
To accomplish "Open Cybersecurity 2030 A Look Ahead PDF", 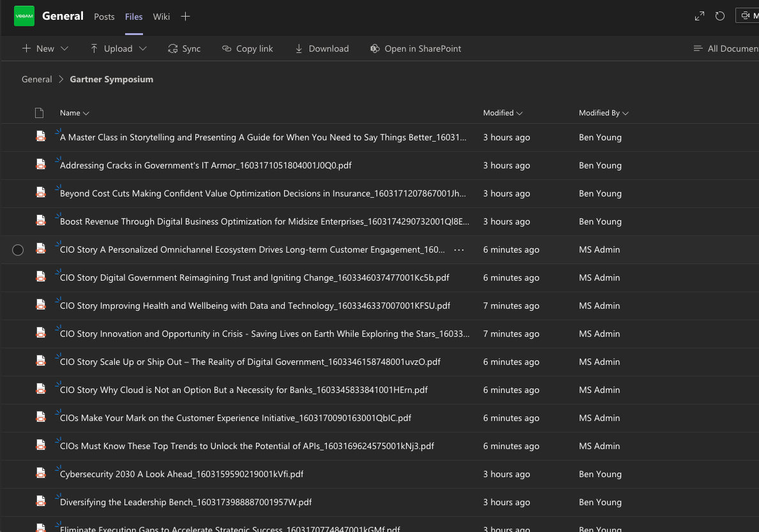I will [181, 474].
